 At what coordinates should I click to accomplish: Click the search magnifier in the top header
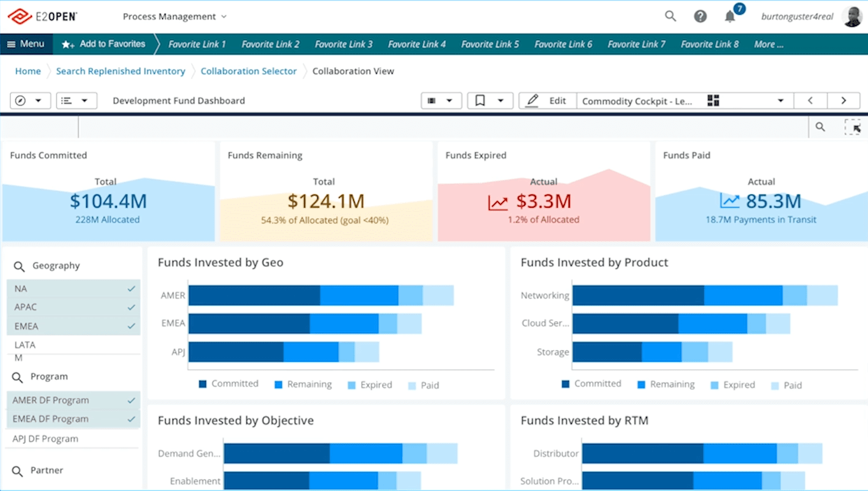coord(670,16)
